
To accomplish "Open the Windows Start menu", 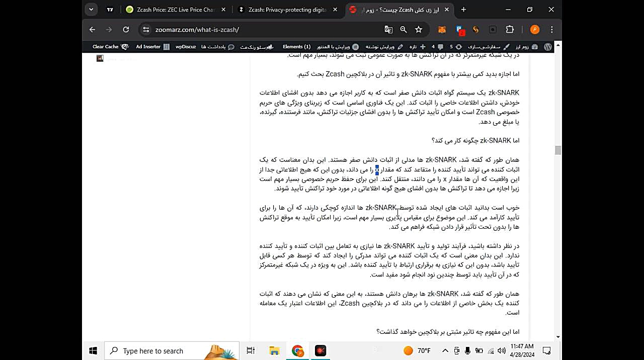I will click(x=93, y=351).
